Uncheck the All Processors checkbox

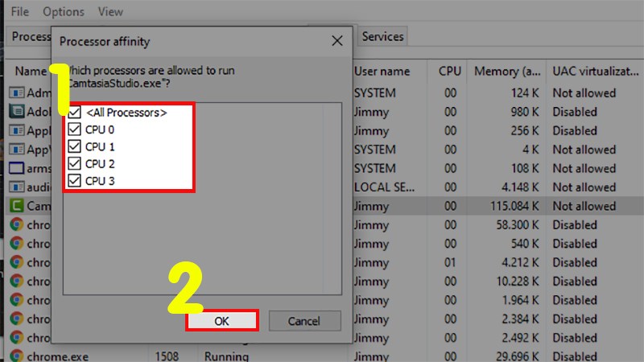(x=74, y=113)
